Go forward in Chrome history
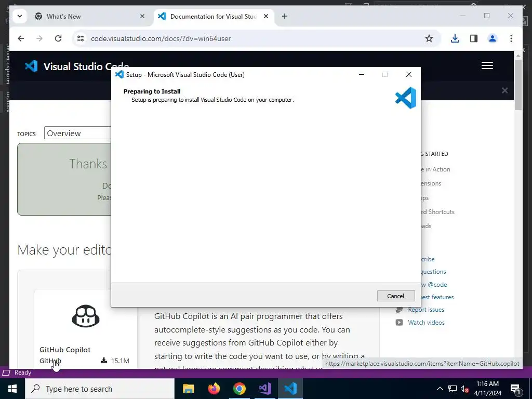Viewport: 532px width, 399px height. 39,38
